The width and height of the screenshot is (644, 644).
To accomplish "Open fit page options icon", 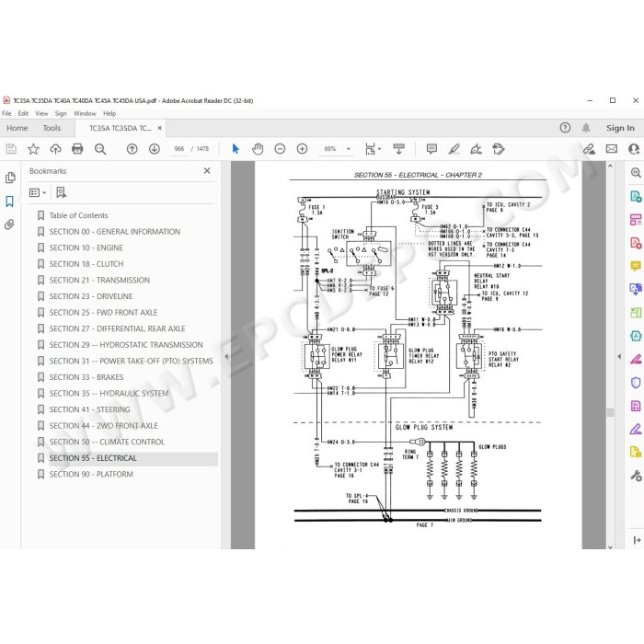I will (x=372, y=149).
